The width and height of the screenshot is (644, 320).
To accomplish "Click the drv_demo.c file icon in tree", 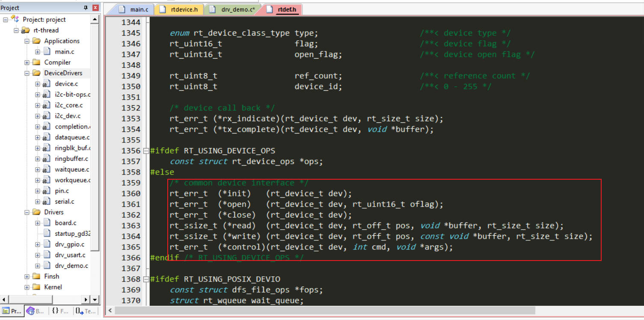I will [47, 266].
